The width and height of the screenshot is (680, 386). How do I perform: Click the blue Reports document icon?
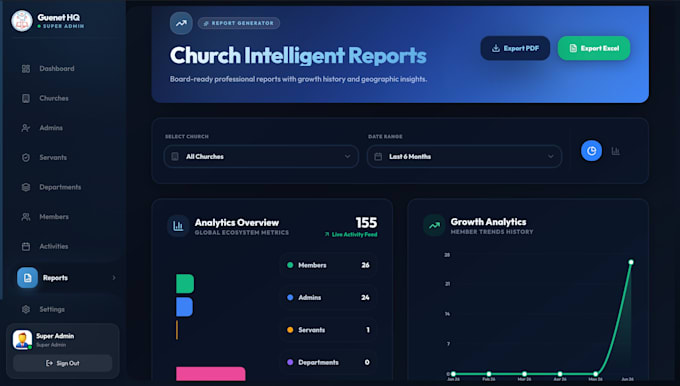click(x=27, y=278)
